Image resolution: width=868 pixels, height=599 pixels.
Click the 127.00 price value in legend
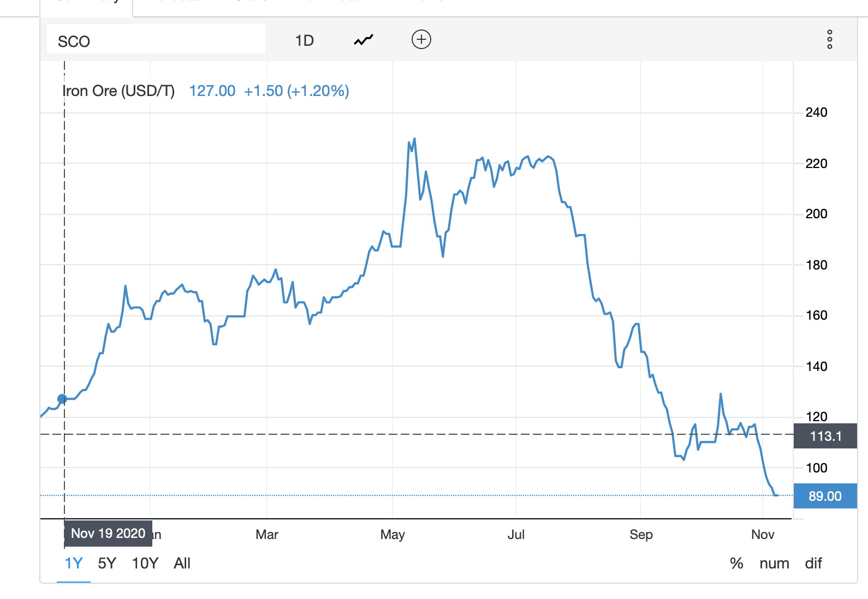[x=212, y=91]
